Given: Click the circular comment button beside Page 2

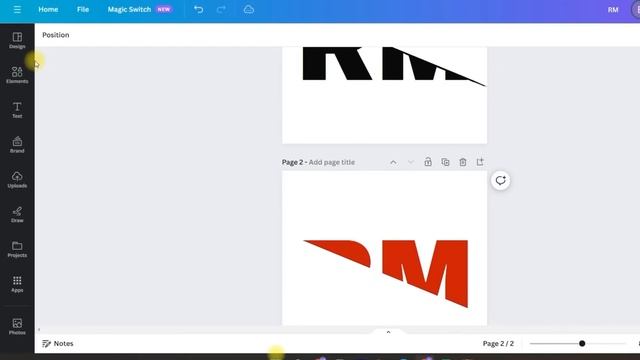Looking at the screenshot, I should (x=500, y=180).
